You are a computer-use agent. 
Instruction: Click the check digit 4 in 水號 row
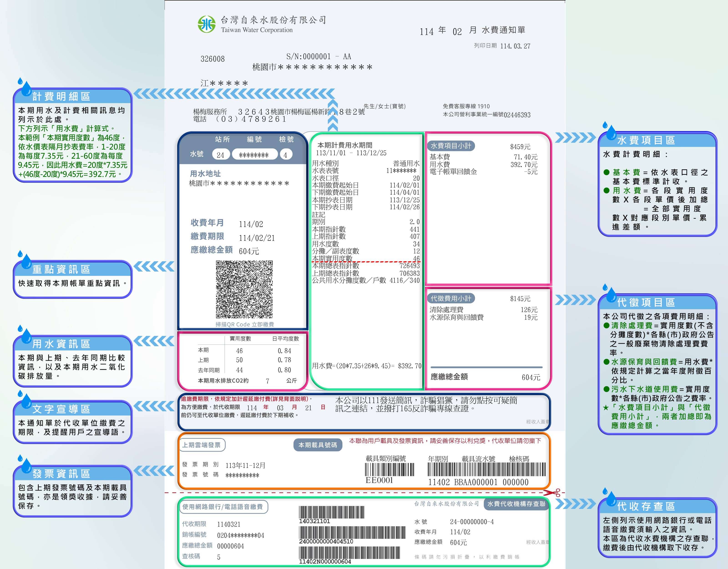coord(285,155)
